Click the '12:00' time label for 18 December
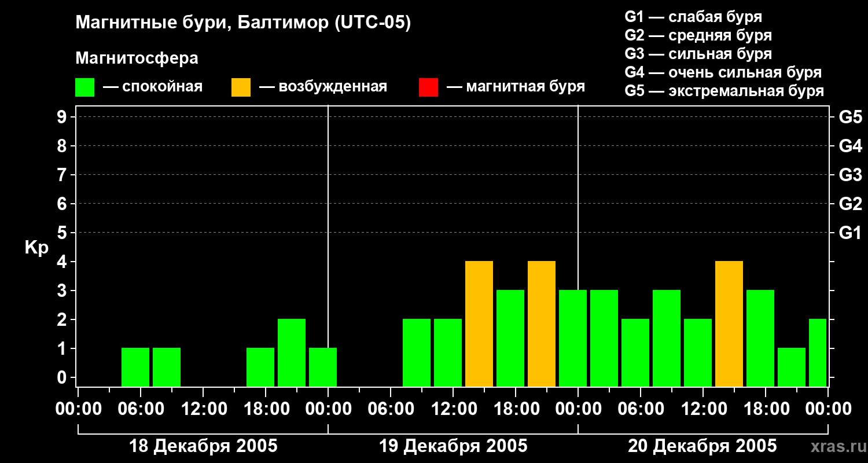868x463 pixels. click(x=203, y=409)
